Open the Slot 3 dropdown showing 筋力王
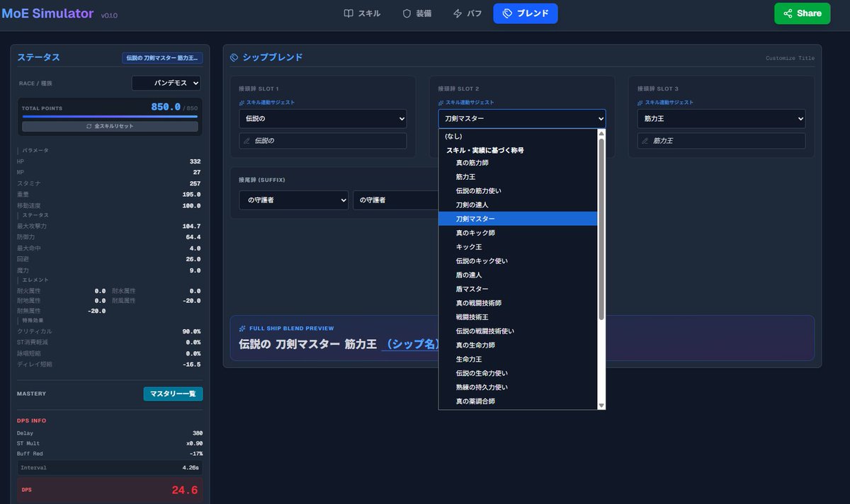The height and width of the screenshot is (504, 850). (721, 119)
